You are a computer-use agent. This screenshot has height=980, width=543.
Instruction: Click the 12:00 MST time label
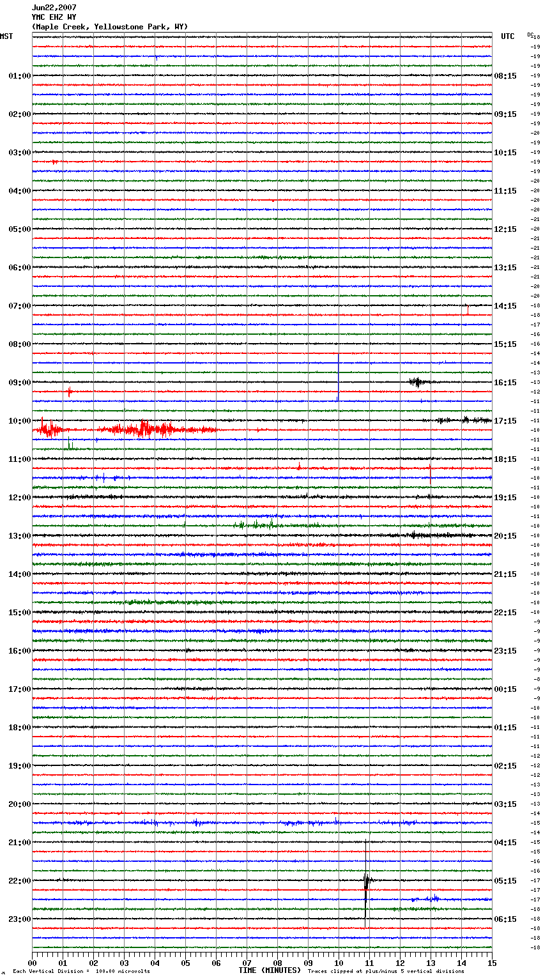[x=20, y=498]
